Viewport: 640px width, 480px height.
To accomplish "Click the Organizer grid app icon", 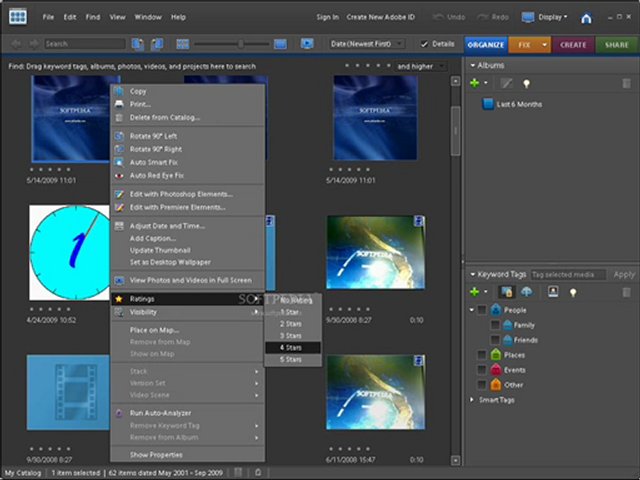I will tap(18, 17).
